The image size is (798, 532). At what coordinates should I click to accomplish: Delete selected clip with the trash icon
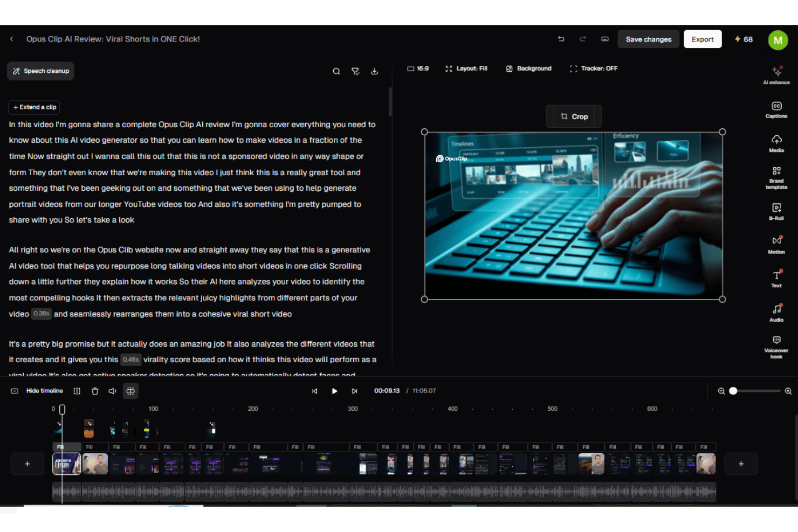(95, 391)
